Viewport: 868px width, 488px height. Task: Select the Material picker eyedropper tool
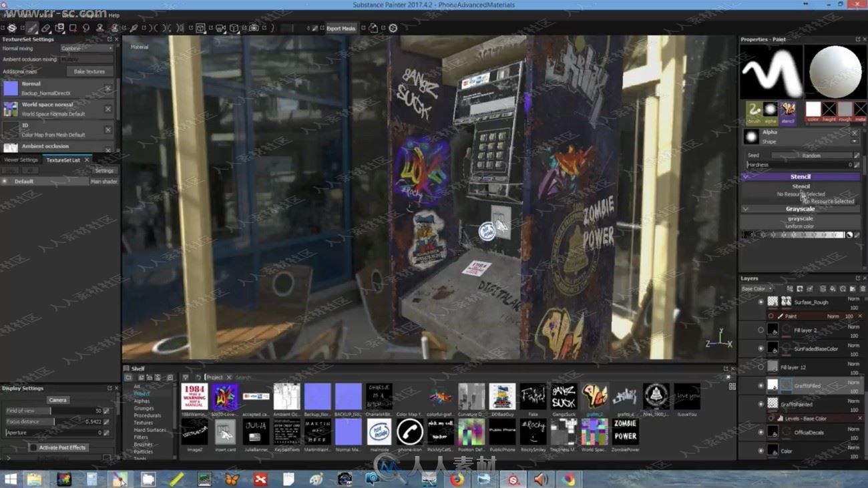click(134, 28)
